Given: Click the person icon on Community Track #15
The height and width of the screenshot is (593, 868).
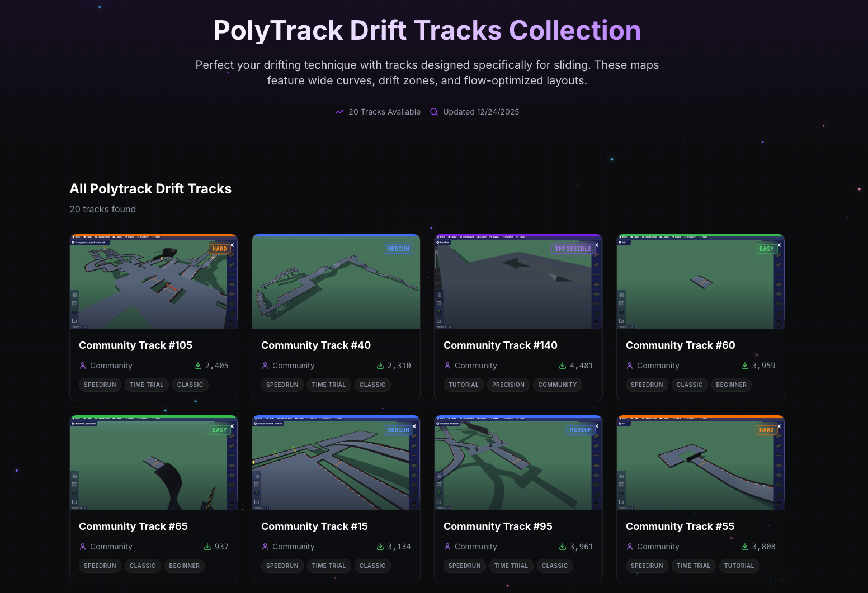Looking at the screenshot, I should (x=265, y=547).
